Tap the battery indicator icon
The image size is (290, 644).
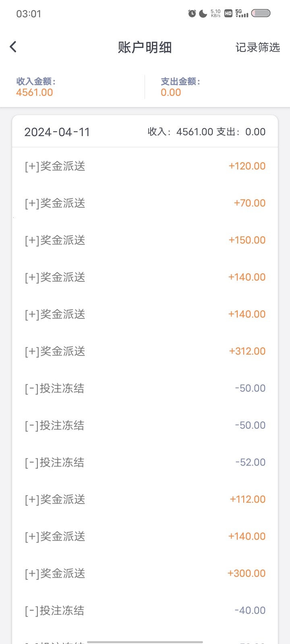(x=261, y=13)
